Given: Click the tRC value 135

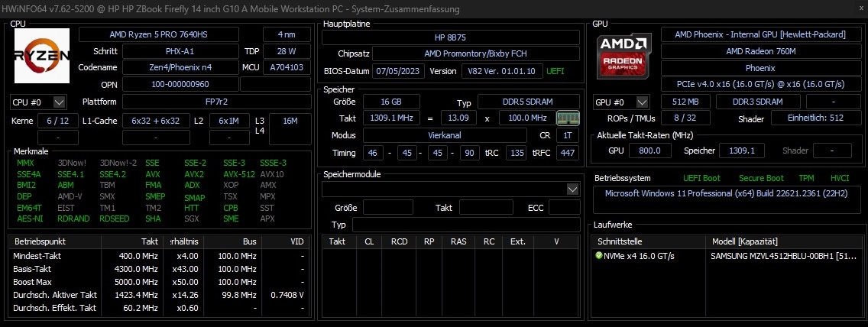Looking at the screenshot, I should click(x=516, y=154).
